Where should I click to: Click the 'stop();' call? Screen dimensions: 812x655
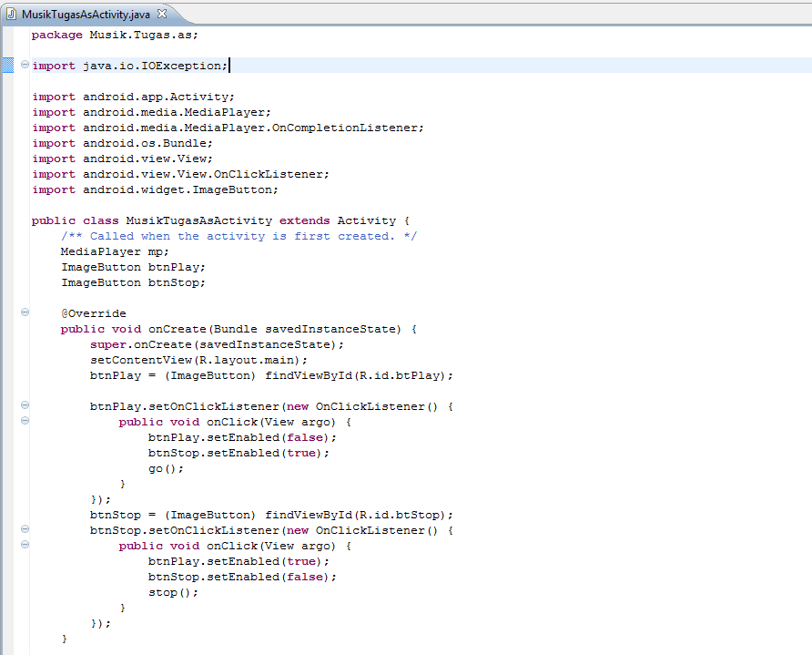(173, 593)
